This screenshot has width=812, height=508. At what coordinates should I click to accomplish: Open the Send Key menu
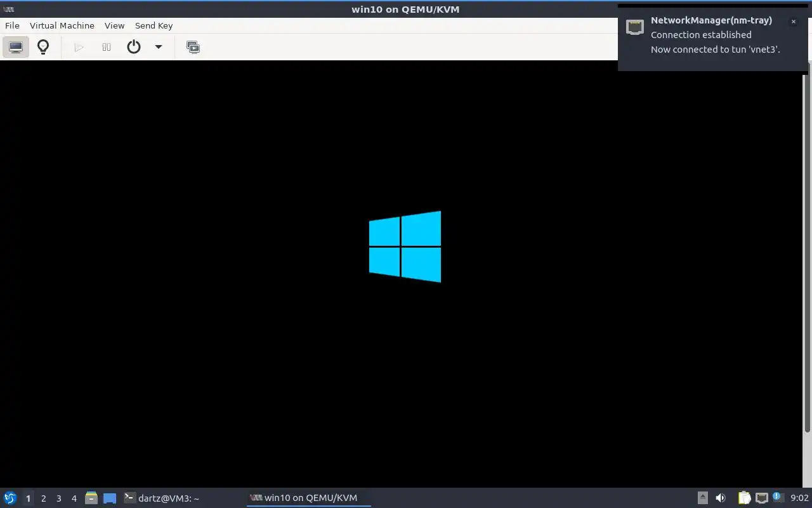[x=154, y=25]
